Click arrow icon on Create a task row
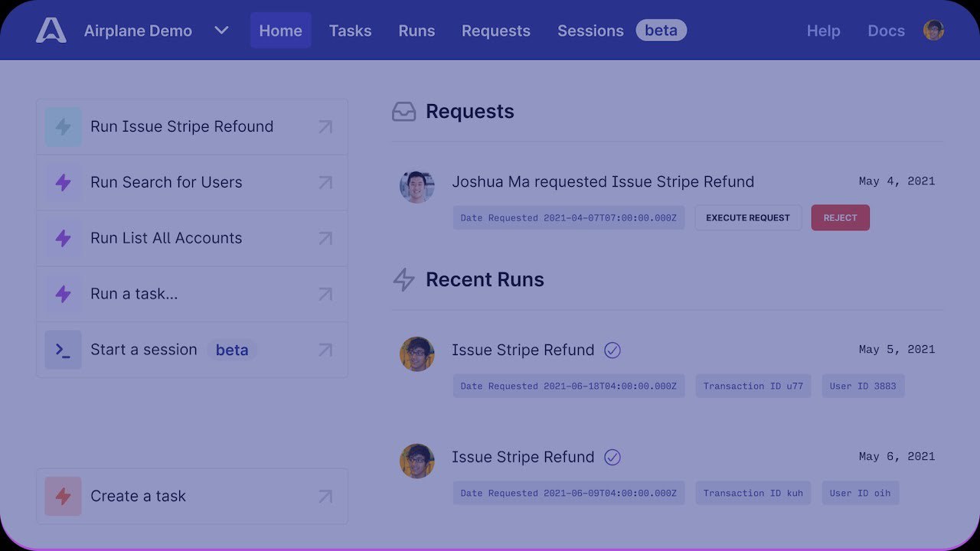Screen dimensions: 980x551 coord(325,497)
